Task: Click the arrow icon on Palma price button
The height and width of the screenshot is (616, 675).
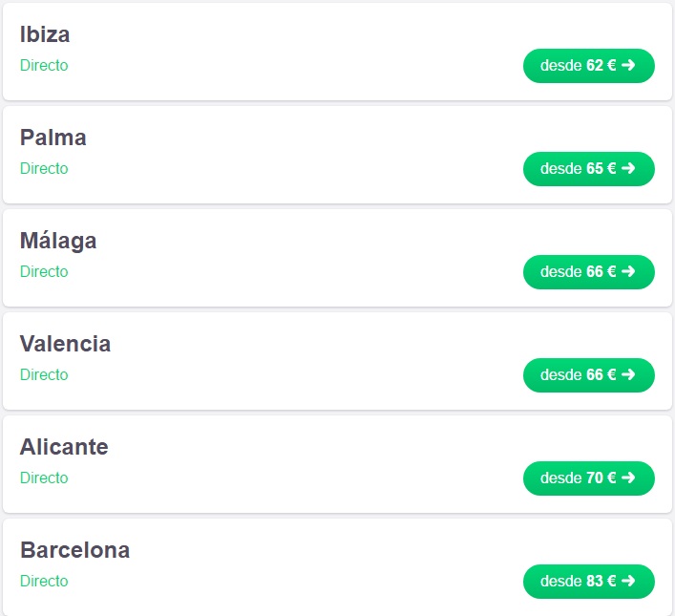Action: [x=628, y=168]
